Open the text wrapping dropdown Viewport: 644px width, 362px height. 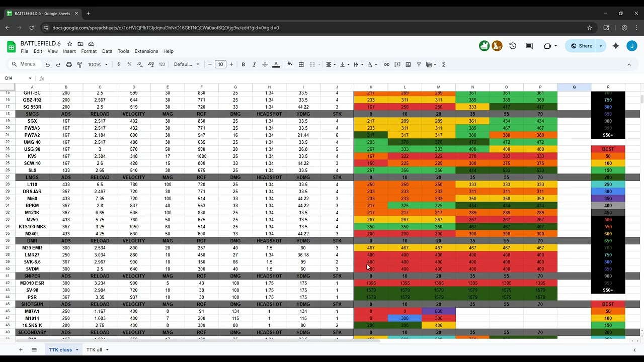tap(358, 64)
